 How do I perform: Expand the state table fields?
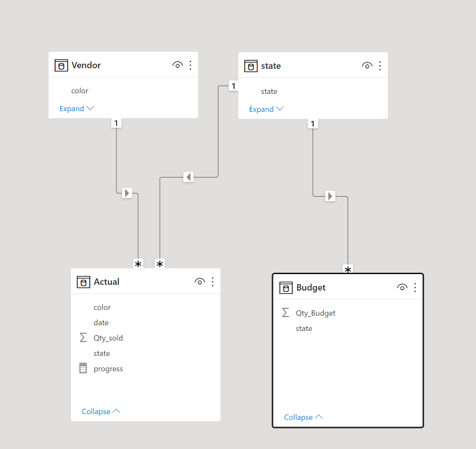[x=266, y=109]
